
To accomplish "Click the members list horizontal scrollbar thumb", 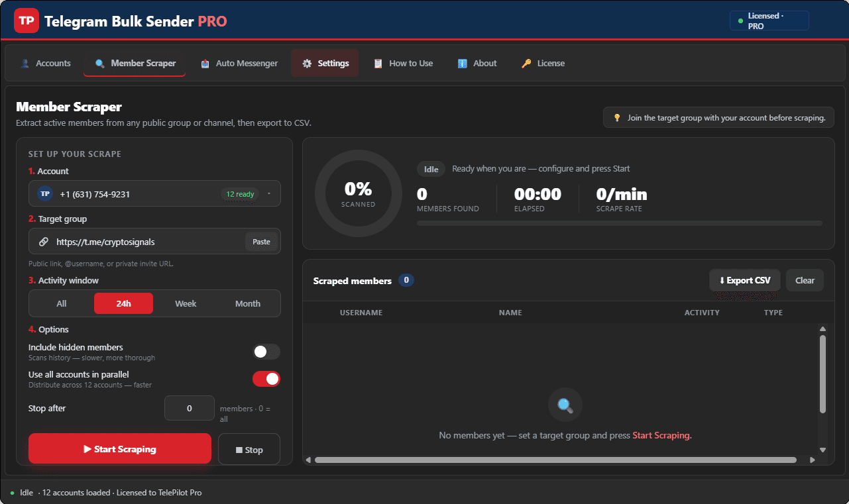I will (555, 460).
